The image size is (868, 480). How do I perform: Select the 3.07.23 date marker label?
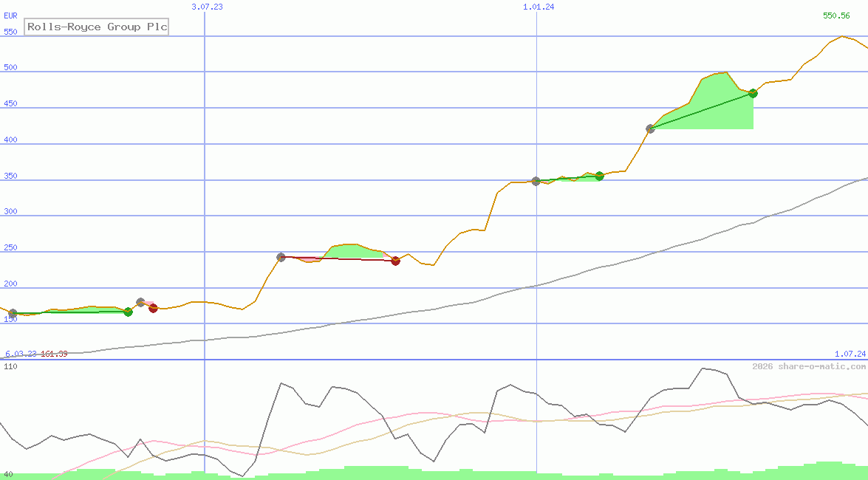tap(207, 7)
